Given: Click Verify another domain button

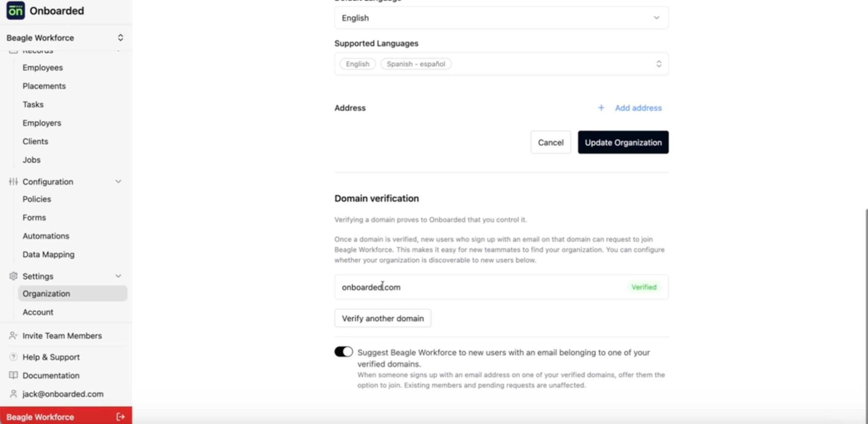Looking at the screenshot, I should [383, 318].
